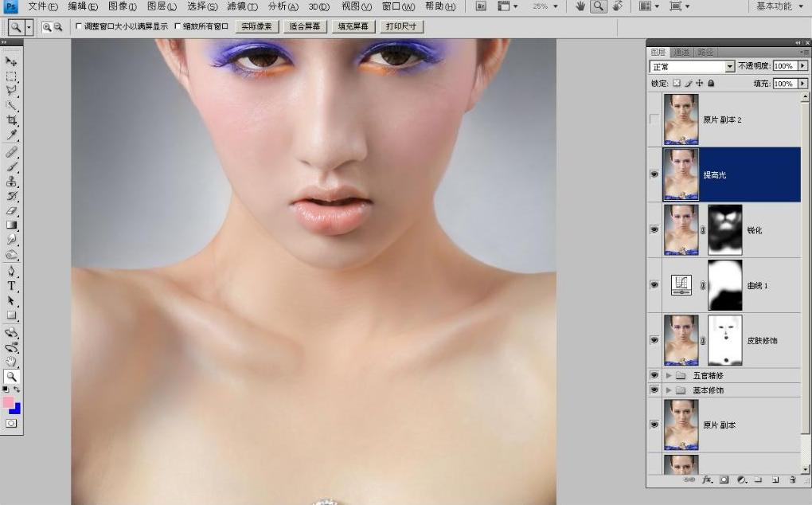Expand the 五官精修 layer group

pyautogui.click(x=669, y=375)
